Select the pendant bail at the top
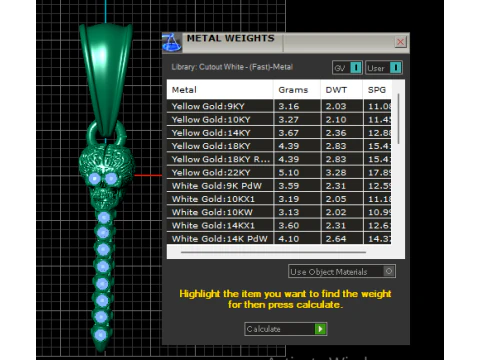 click(x=106, y=80)
